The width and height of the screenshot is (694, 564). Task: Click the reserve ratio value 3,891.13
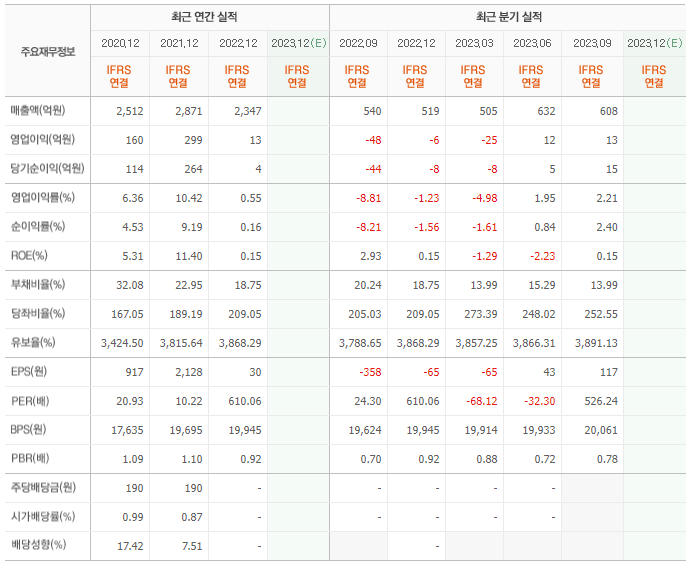[x=596, y=343]
